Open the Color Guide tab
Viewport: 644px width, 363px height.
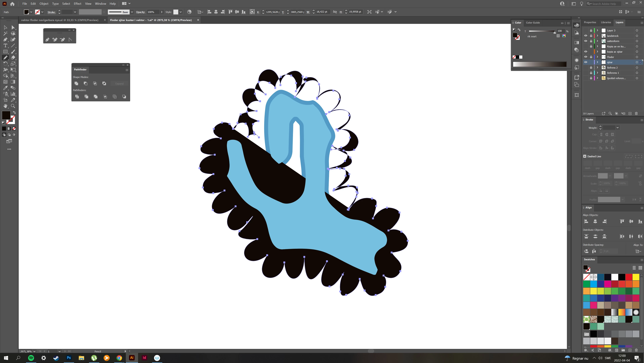pos(533,23)
